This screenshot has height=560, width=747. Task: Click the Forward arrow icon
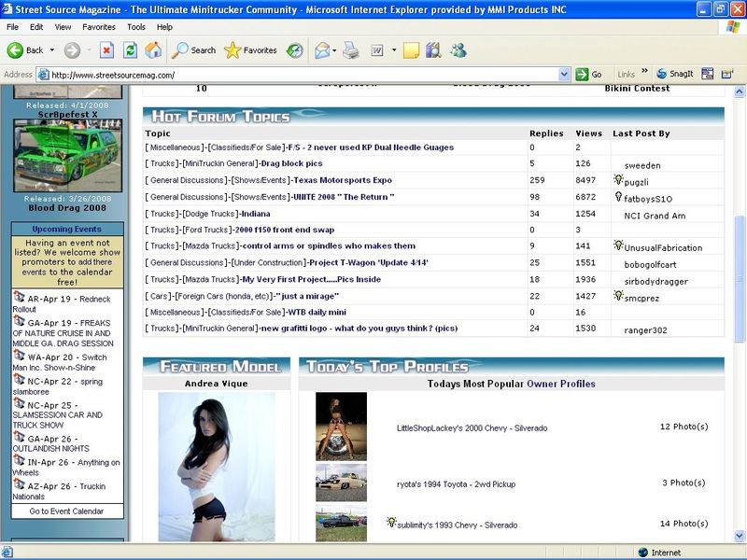pos(72,50)
